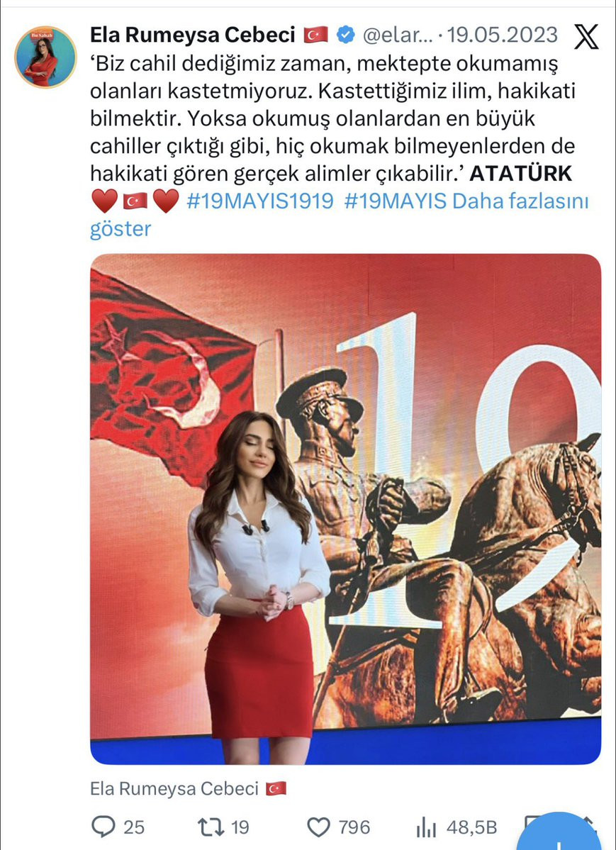Screen dimensions: 616x850
Task: Click the X logo at top right
Action: click(x=586, y=37)
